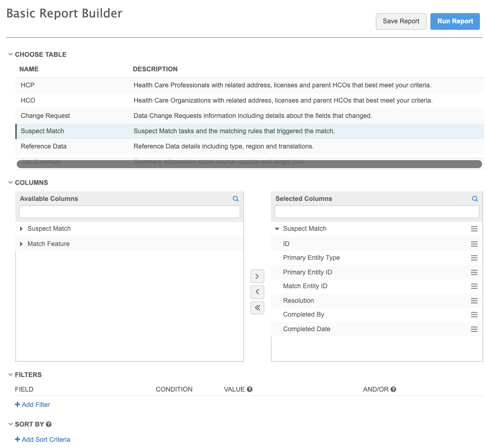This screenshot has height=448, width=485.
Task: Click the Selected Columns search input field
Action: pos(376,211)
